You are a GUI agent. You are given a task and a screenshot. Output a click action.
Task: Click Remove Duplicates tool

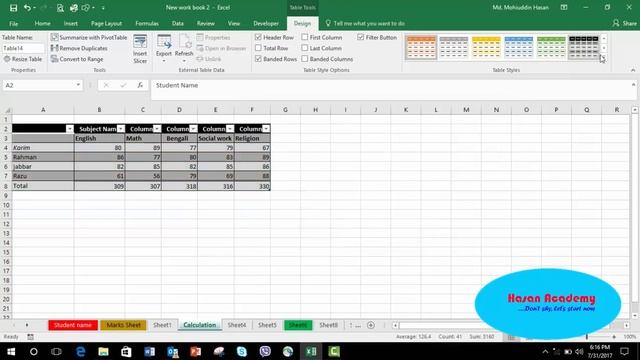(79, 48)
